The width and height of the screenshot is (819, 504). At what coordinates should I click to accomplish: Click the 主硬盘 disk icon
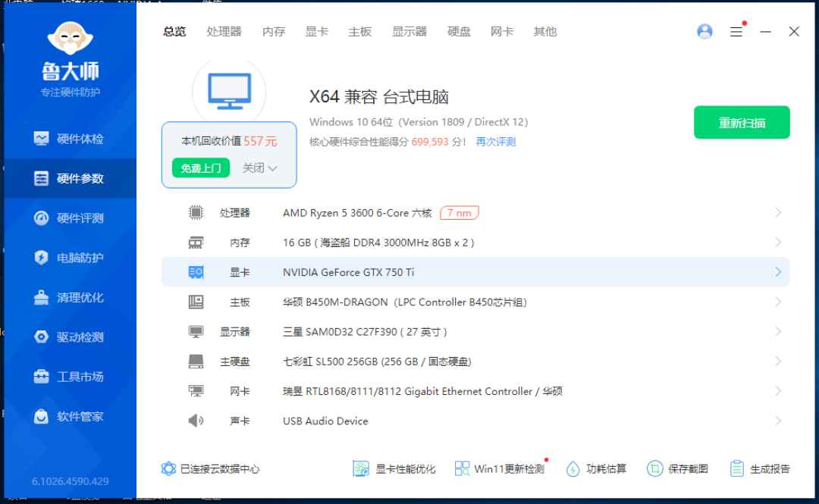pyautogui.click(x=196, y=362)
